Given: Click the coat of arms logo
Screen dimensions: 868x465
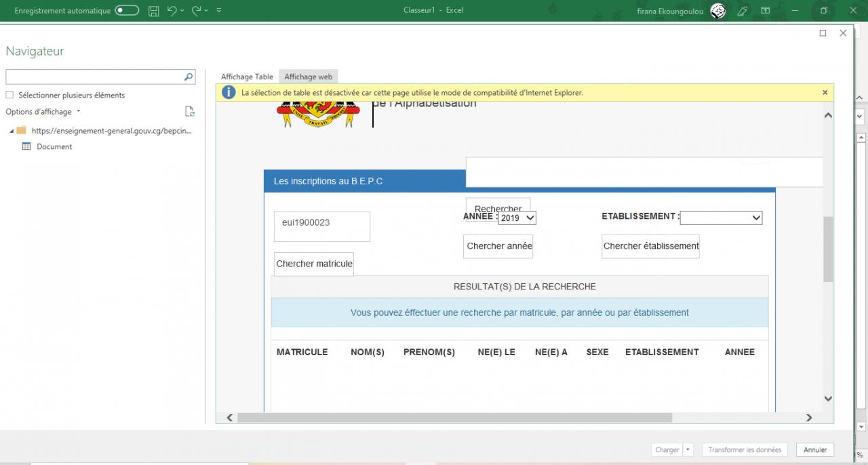Looking at the screenshot, I should (317, 114).
